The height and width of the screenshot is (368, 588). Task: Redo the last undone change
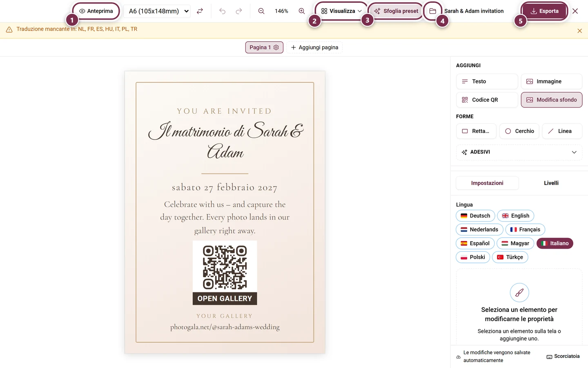pos(239,11)
